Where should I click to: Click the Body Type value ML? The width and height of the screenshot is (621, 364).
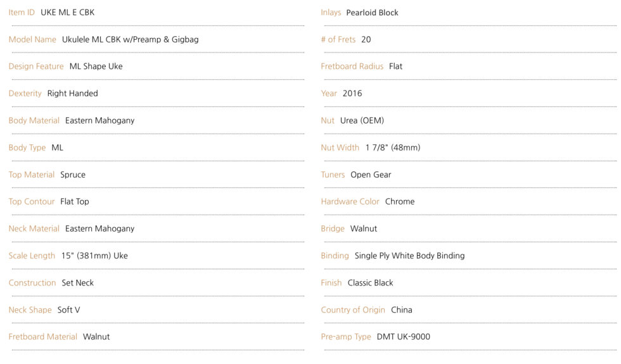point(58,147)
